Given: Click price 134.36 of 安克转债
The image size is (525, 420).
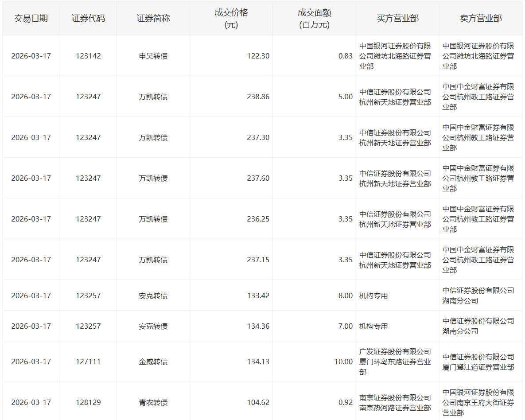Looking at the screenshot, I should coord(258,326).
